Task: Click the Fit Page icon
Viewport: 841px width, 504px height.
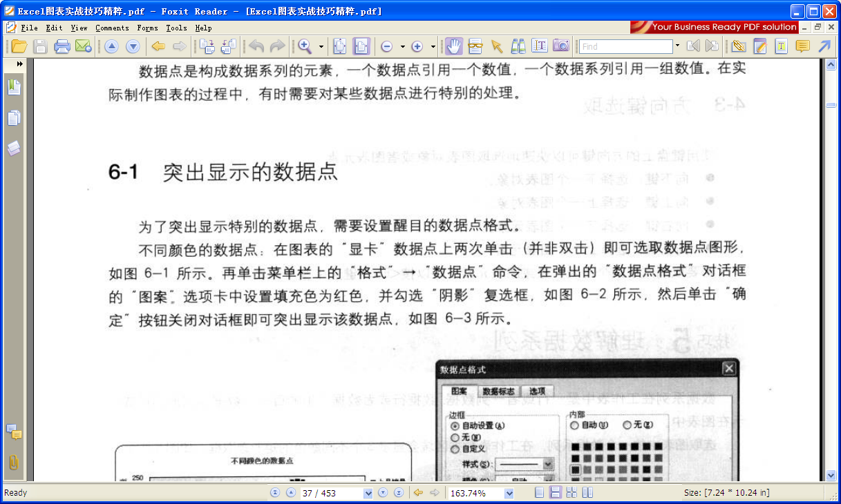Action: [340, 46]
